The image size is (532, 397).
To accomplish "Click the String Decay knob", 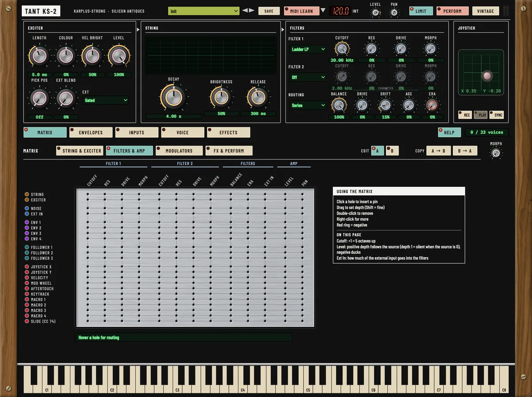I will pos(173,97).
